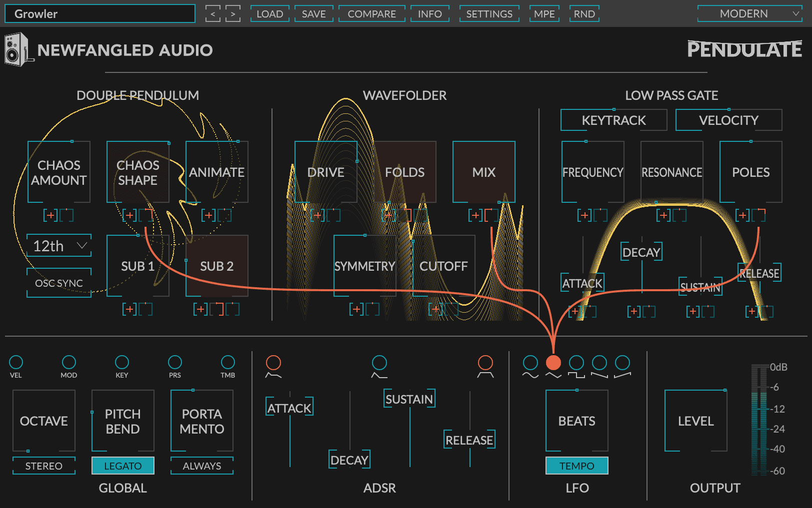Select the downward sawtooth LFO shape

[599, 363]
